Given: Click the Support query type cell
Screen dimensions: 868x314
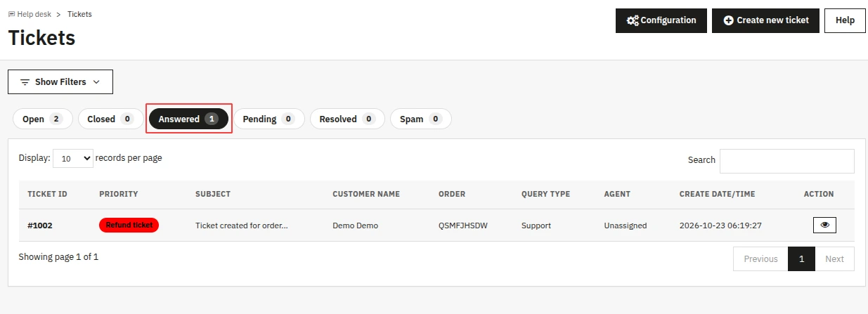Looking at the screenshot, I should point(536,225).
